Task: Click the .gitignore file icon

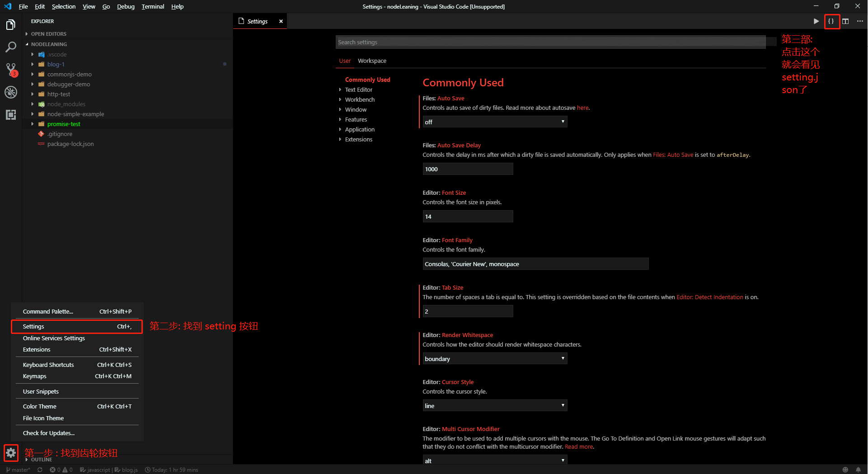Action: (x=41, y=134)
